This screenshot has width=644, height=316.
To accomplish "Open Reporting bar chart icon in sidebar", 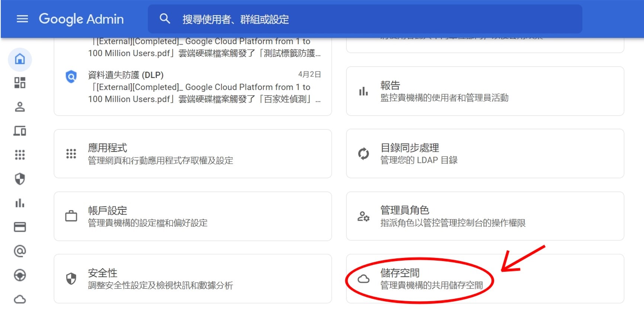I will point(20,203).
